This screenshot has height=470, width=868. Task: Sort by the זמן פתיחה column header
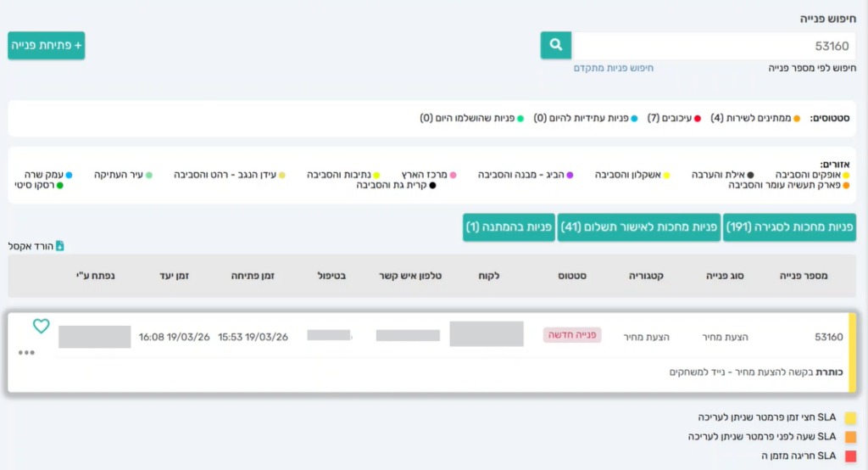[253, 276]
